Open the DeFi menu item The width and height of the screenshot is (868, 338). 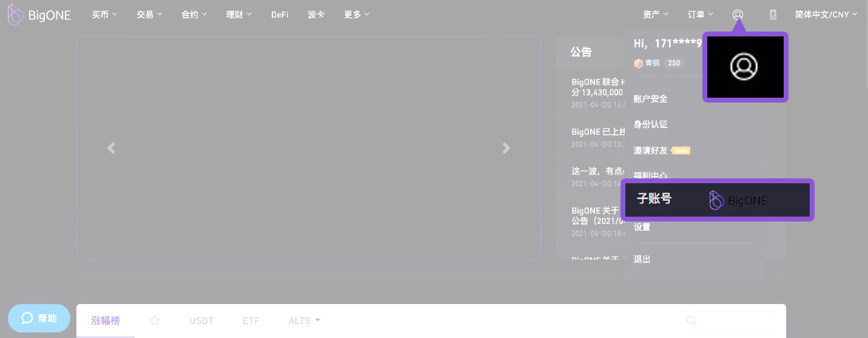(280, 15)
